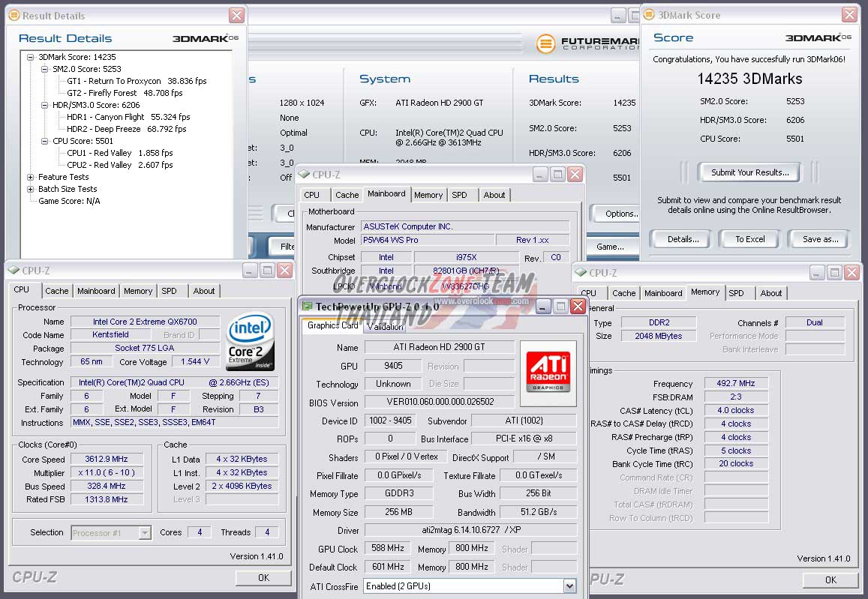Close the GPU-Z window
This screenshot has width=868, height=599.
[x=578, y=307]
